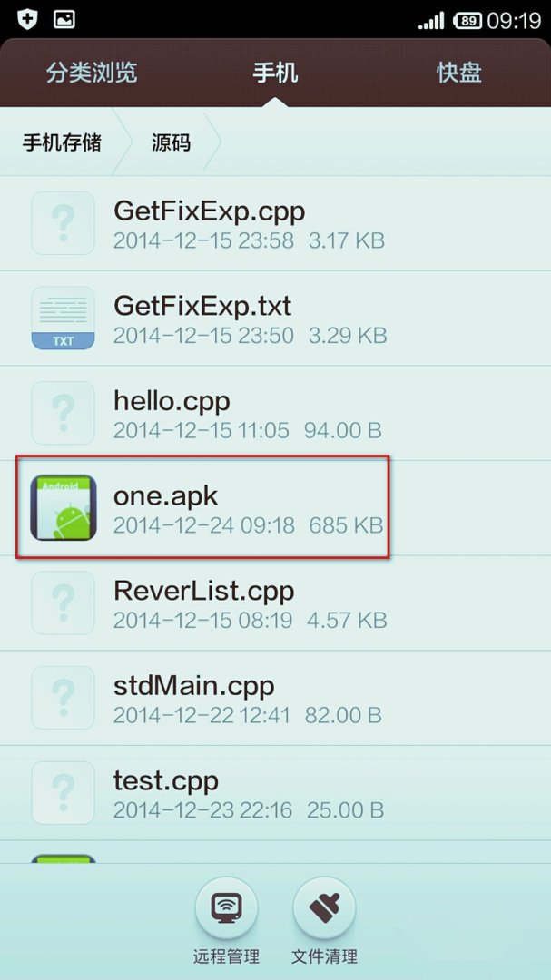Switch to the 分类浏览 tab

[x=92, y=73]
